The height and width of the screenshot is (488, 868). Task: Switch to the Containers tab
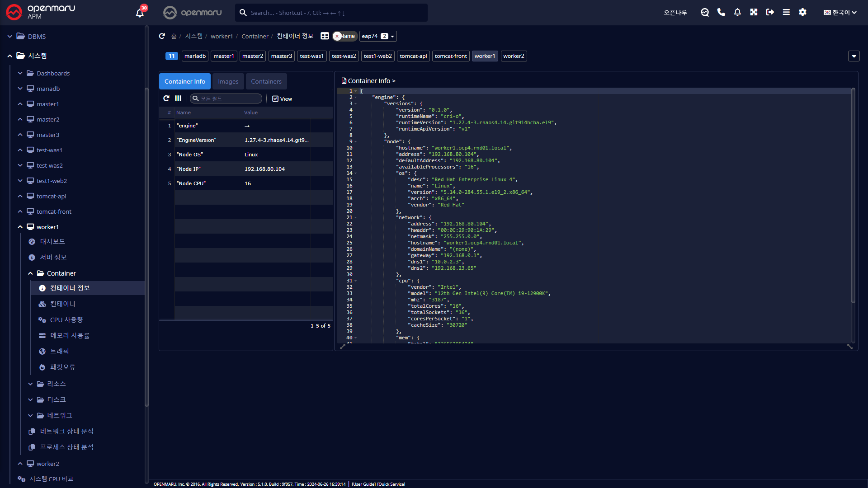click(266, 81)
